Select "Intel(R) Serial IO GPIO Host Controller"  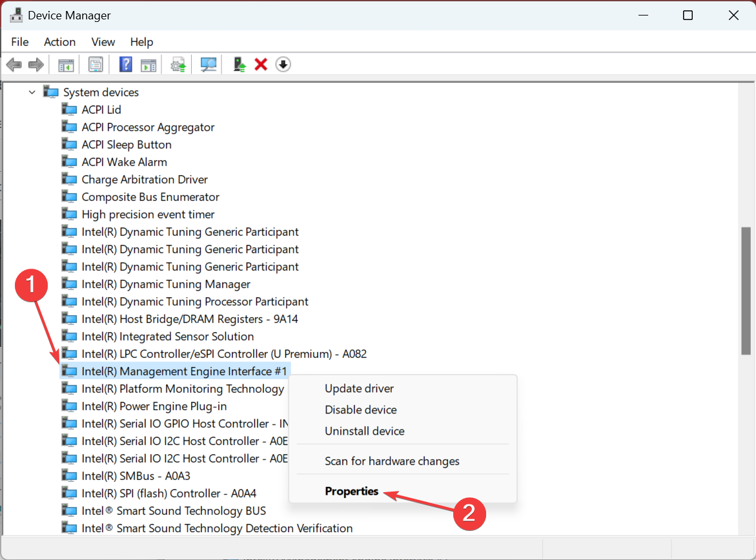click(185, 424)
